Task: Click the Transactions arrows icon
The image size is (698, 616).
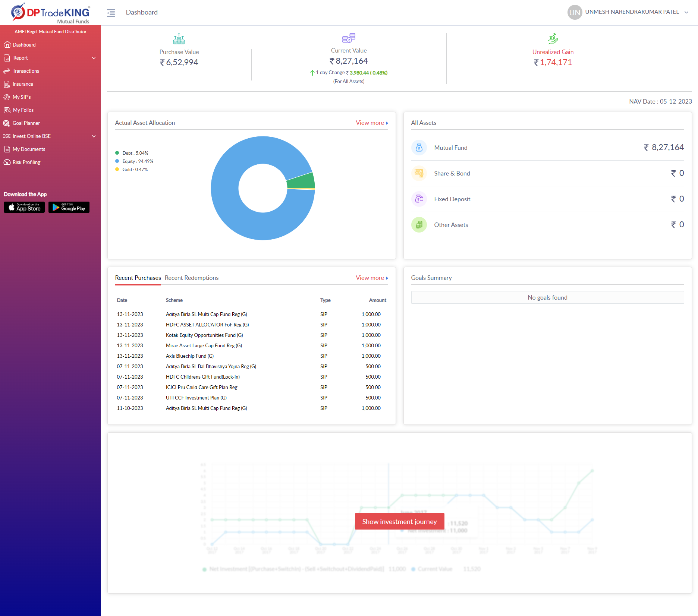Action: [x=7, y=71]
